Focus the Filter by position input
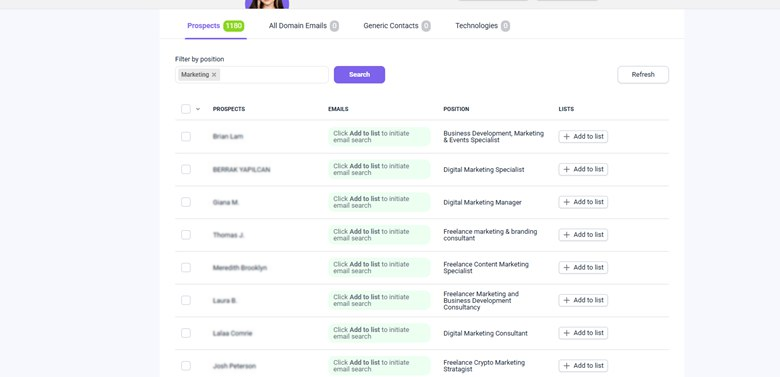The height and width of the screenshot is (377, 780). tap(252, 75)
